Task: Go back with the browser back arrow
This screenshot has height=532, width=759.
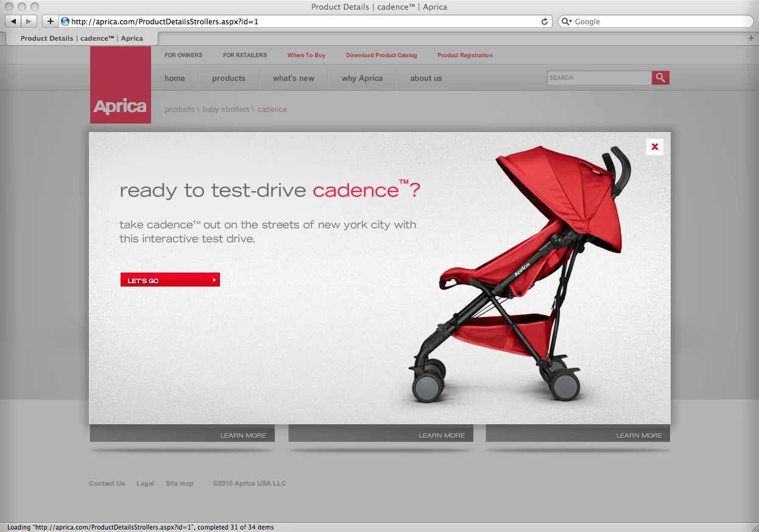Action: [x=13, y=21]
